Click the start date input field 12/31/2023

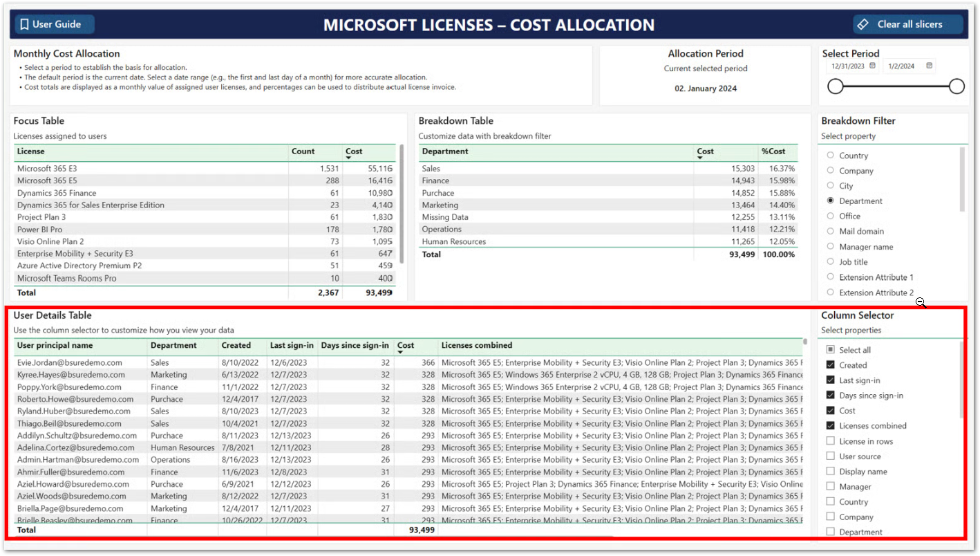coord(847,66)
